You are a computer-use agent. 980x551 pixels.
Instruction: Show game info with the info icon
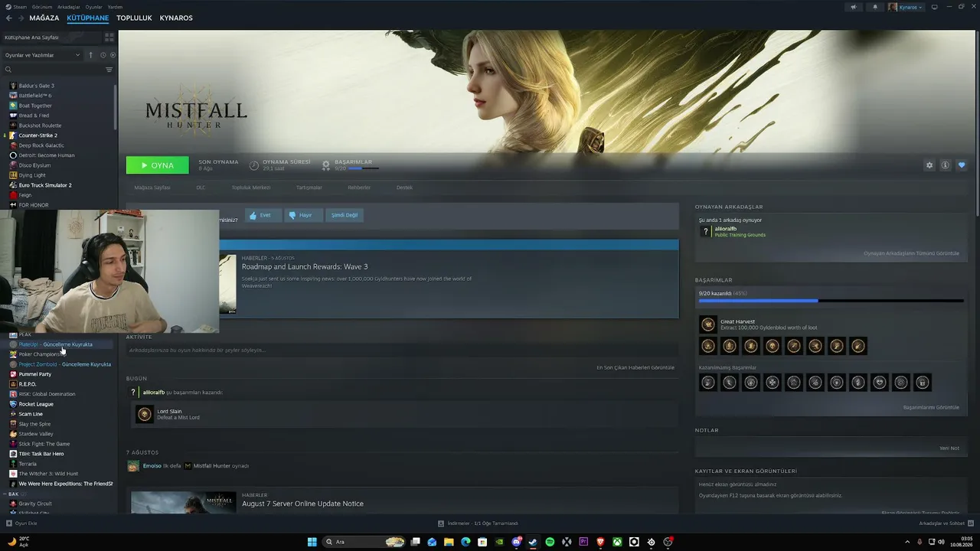coord(946,165)
